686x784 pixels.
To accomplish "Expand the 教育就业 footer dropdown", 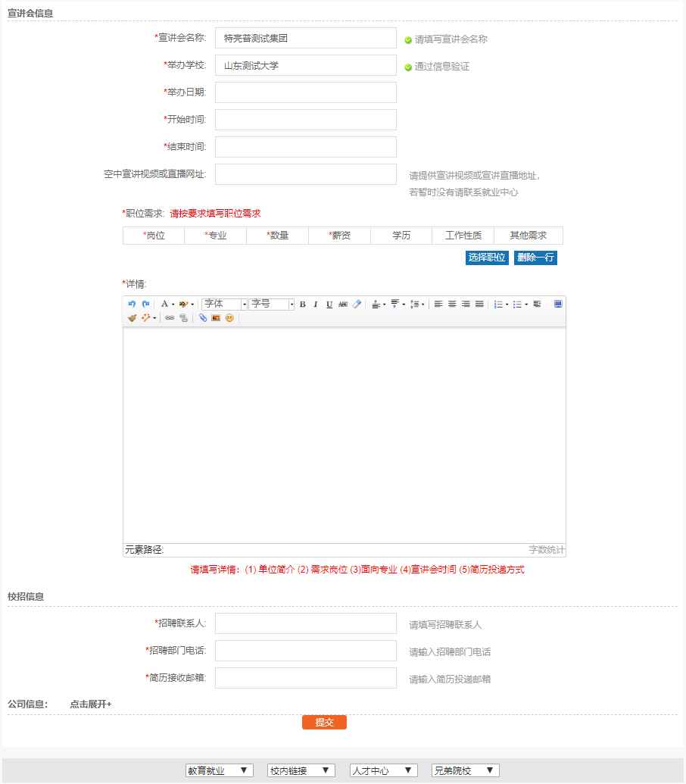I will (x=219, y=770).
